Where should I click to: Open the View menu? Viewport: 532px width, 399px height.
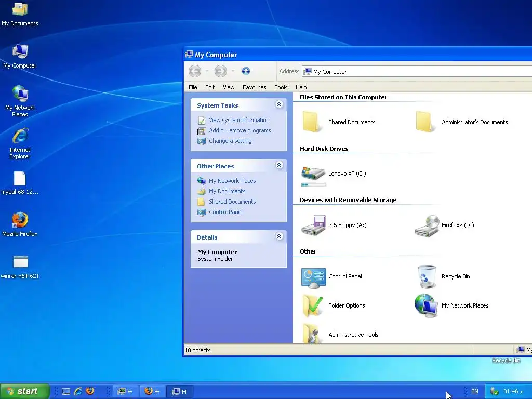click(229, 87)
